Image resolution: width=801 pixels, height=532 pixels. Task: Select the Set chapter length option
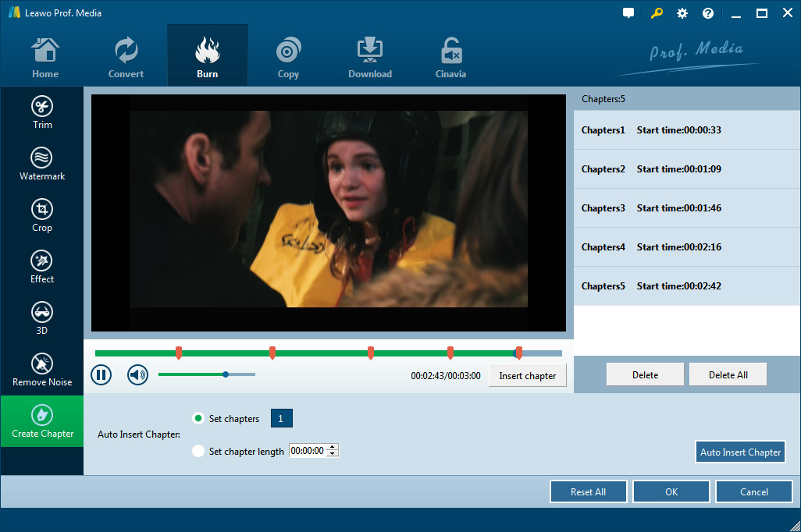(x=198, y=451)
